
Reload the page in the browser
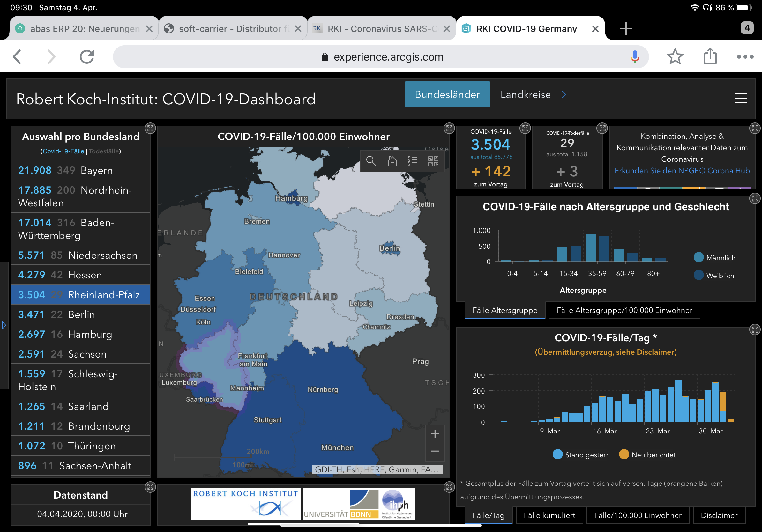click(87, 57)
